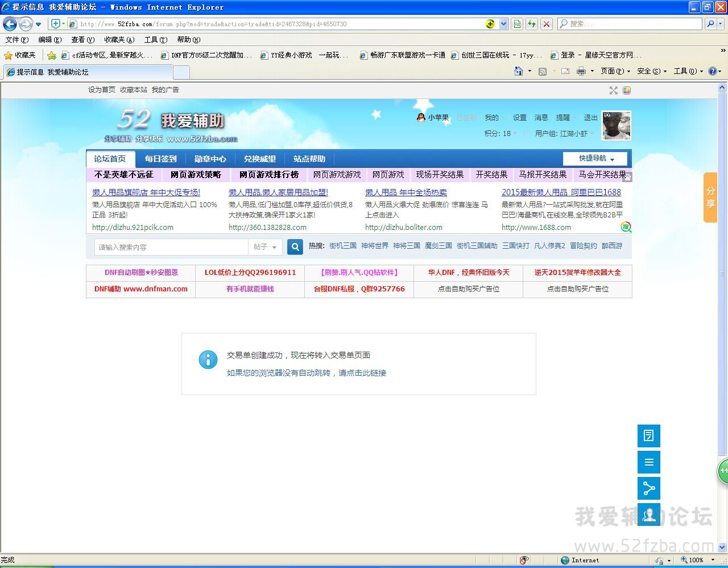This screenshot has height=568, width=728.
Task: Click the floating list menu icon
Action: tap(649, 462)
